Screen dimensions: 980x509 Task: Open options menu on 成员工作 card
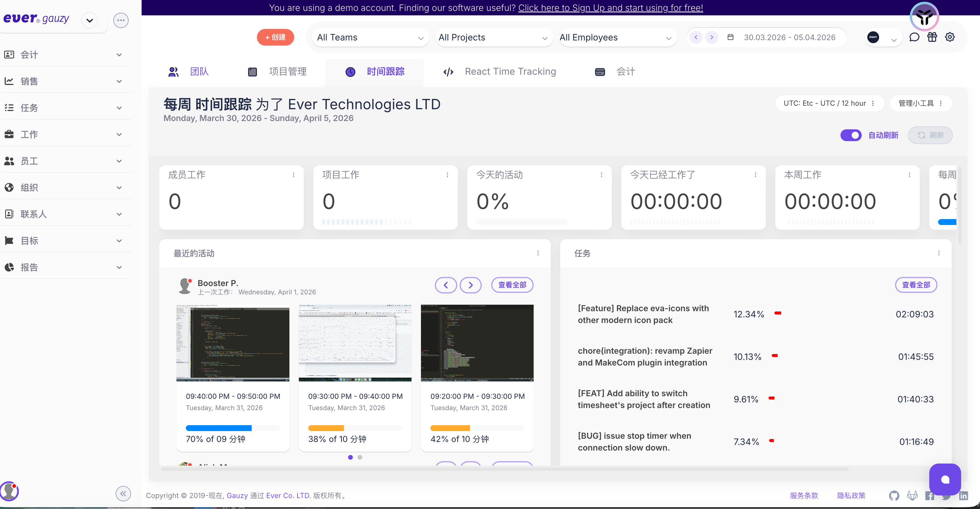click(293, 175)
